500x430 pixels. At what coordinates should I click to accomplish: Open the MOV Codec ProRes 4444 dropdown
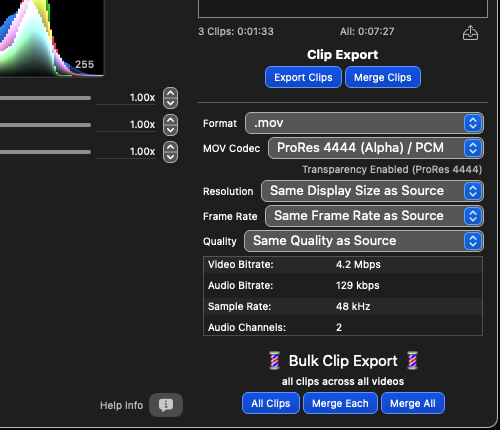point(376,148)
